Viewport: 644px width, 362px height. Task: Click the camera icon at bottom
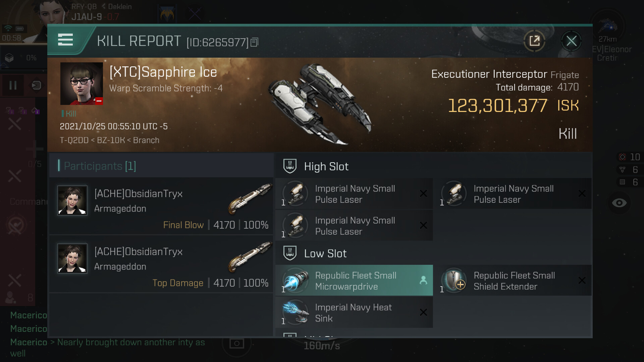[x=236, y=343]
